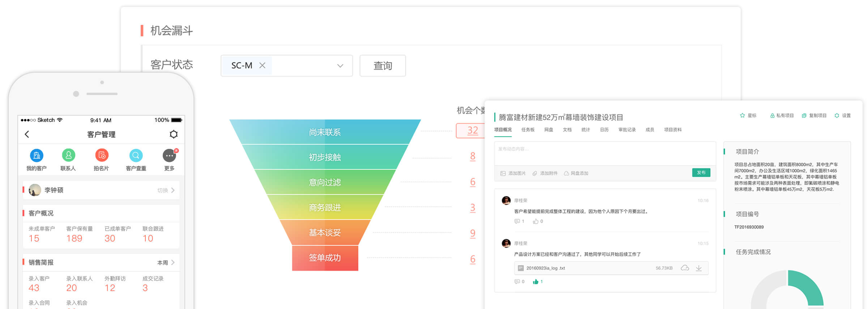Switch to 网盘 tab
868x309 pixels.
click(x=549, y=130)
